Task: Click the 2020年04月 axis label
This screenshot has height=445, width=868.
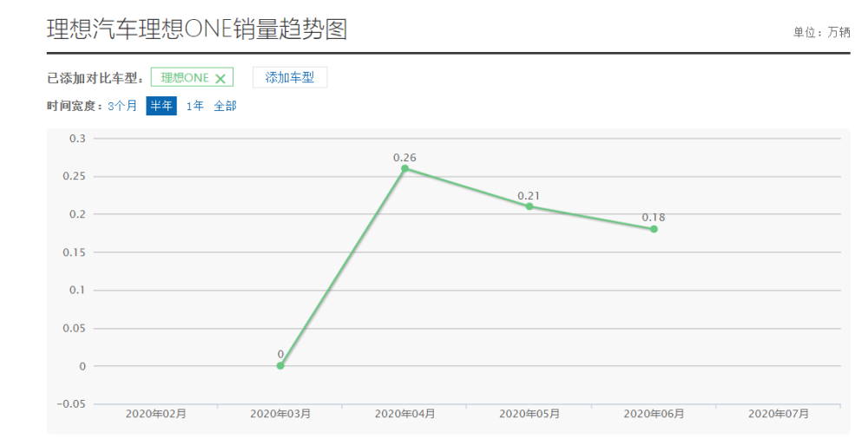Action: pyautogui.click(x=405, y=414)
